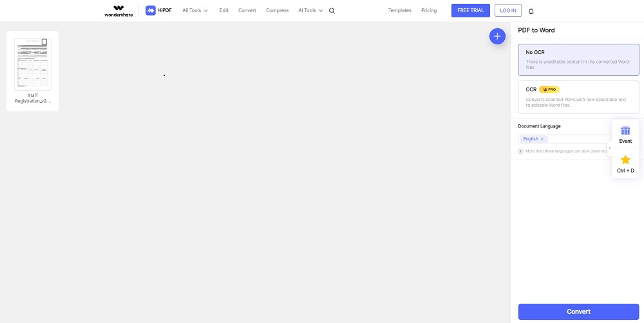Open the Event gift icon
This screenshot has width=644, height=323.
pos(625,131)
